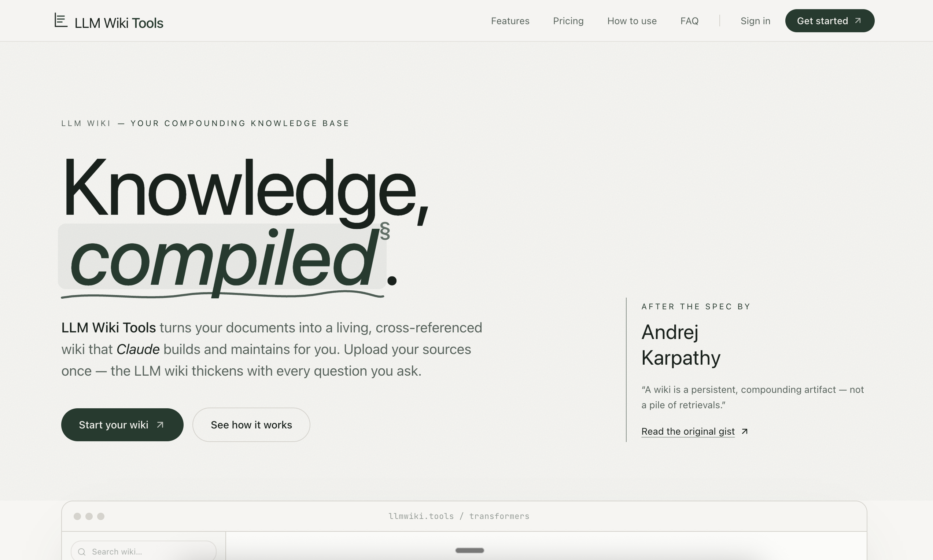
Task: Select the How to use nav item
Action: tap(632, 21)
